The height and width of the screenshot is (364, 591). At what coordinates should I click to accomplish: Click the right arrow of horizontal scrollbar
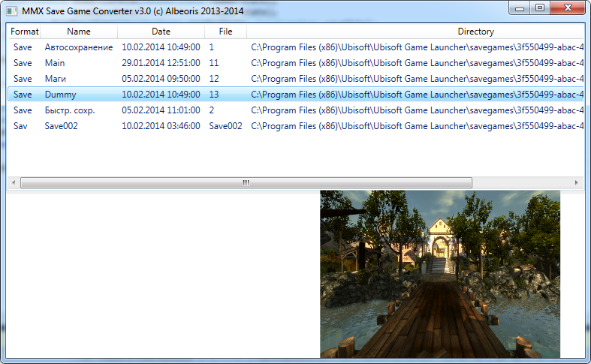(x=576, y=183)
